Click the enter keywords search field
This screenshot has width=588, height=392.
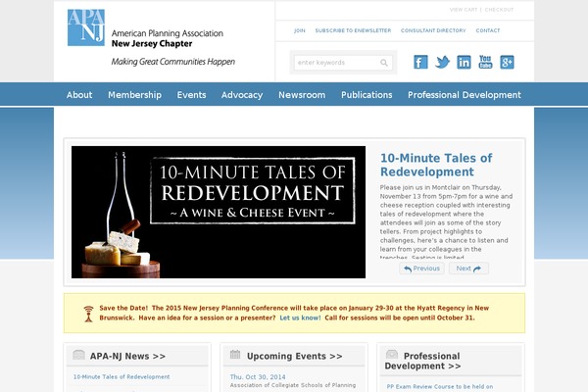pos(343,63)
